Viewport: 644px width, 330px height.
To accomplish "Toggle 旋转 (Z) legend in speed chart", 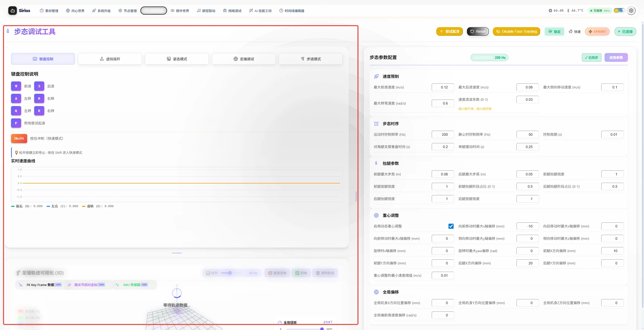I will point(98,206).
